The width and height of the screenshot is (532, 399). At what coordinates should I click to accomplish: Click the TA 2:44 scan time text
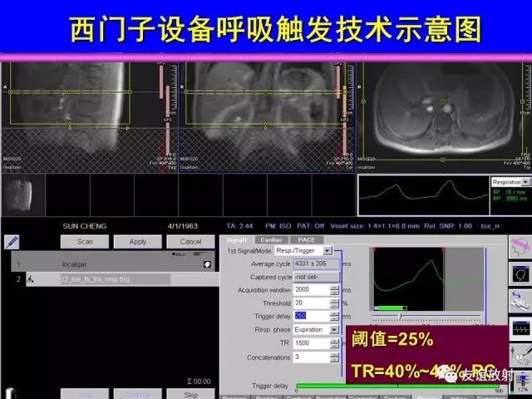239,226
